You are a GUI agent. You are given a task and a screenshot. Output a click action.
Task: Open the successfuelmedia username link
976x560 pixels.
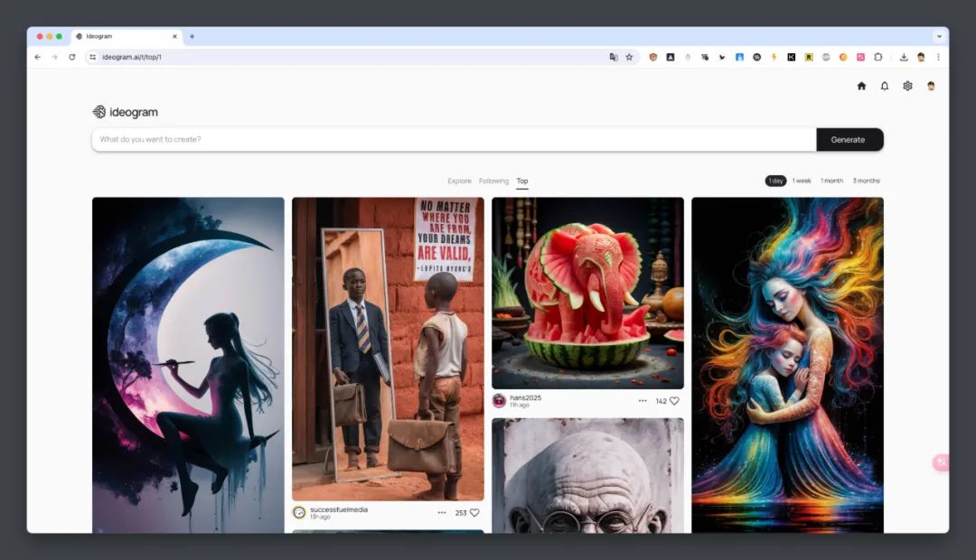point(339,509)
